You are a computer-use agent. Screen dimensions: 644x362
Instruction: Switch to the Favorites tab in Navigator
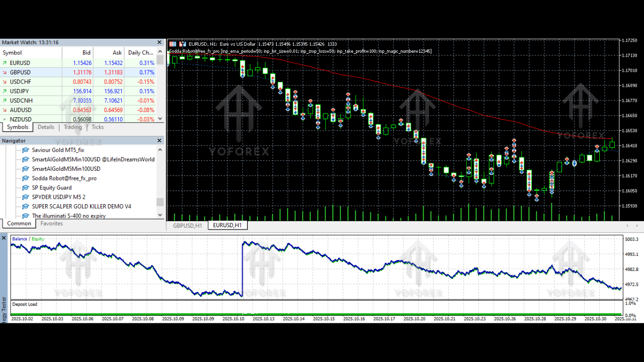(51, 224)
